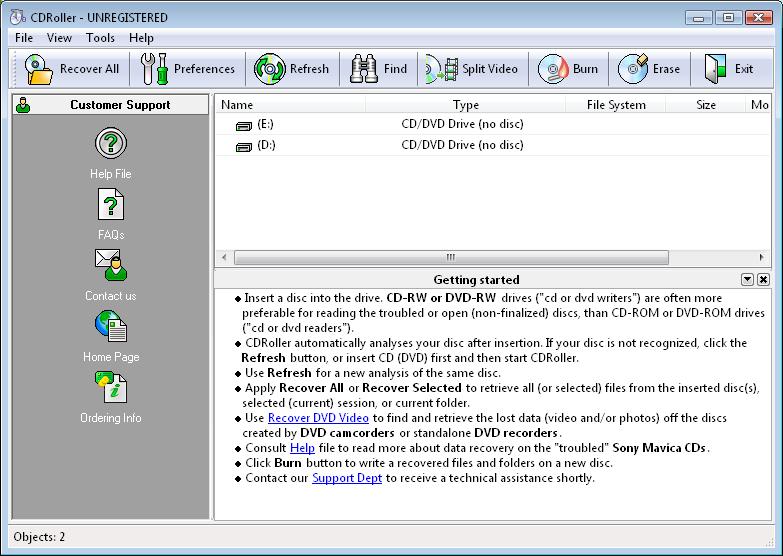Open the Ordering Info icon
This screenshot has width=783, height=556.
pos(111,387)
